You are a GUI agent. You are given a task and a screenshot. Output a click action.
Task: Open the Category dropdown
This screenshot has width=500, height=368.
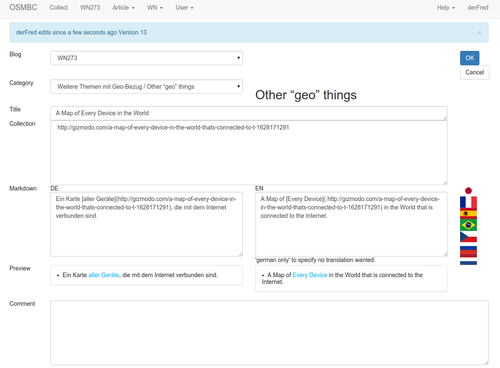pyautogui.click(x=146, y=87)
